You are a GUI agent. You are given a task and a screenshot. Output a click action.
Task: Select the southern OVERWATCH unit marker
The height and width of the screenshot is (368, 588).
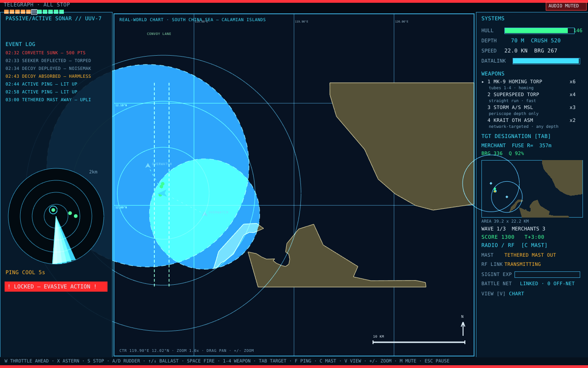pos(205,213)
